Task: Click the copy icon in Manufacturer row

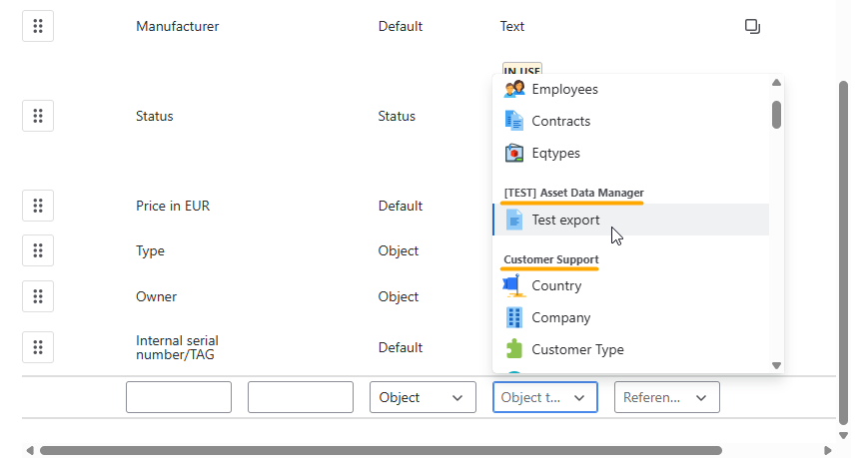Action: [x=752, y=26]
